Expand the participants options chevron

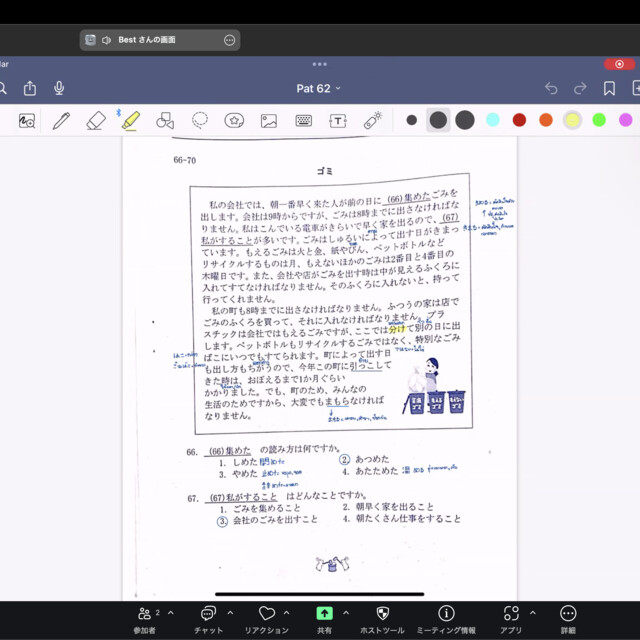tap(171, 613)
